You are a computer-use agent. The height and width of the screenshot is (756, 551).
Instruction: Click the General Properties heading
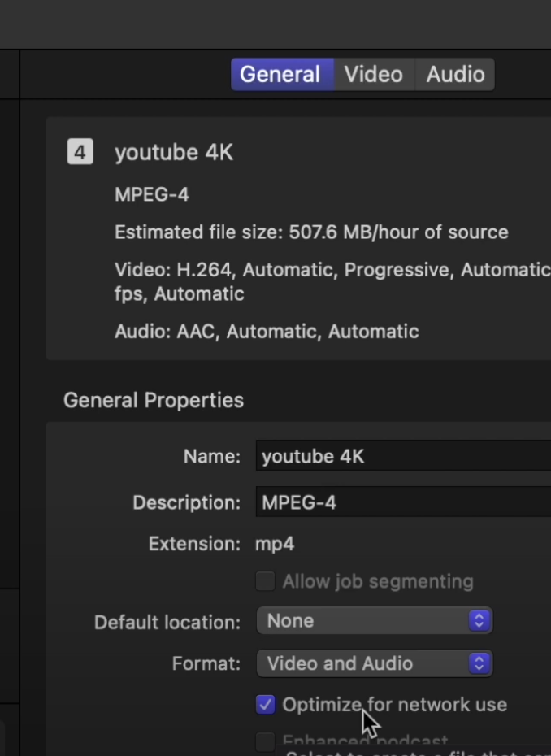pyautogui.click(x=154, y=400)
